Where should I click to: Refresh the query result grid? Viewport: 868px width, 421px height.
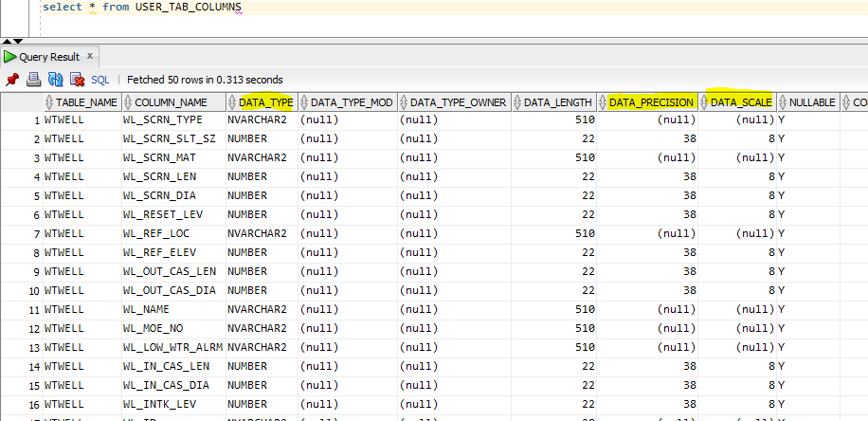55,80
